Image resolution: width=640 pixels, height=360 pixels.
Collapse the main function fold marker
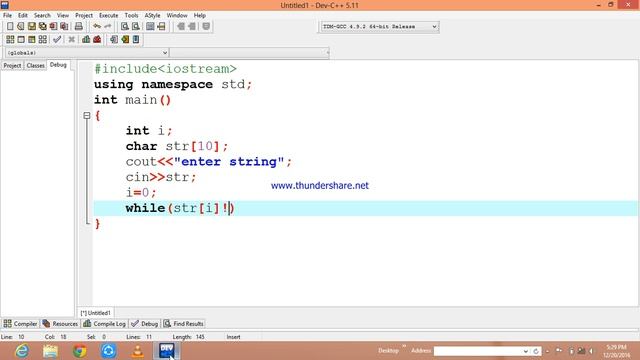(87, 116)
